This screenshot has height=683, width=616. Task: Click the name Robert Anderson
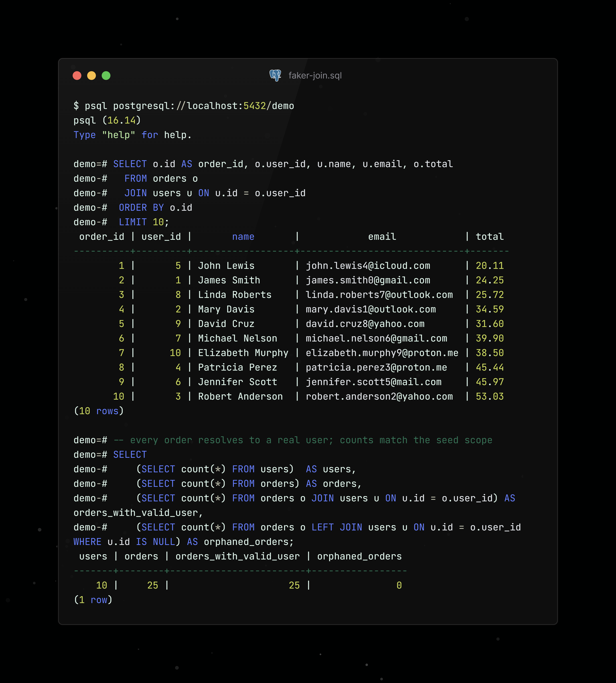pos(240,397)
